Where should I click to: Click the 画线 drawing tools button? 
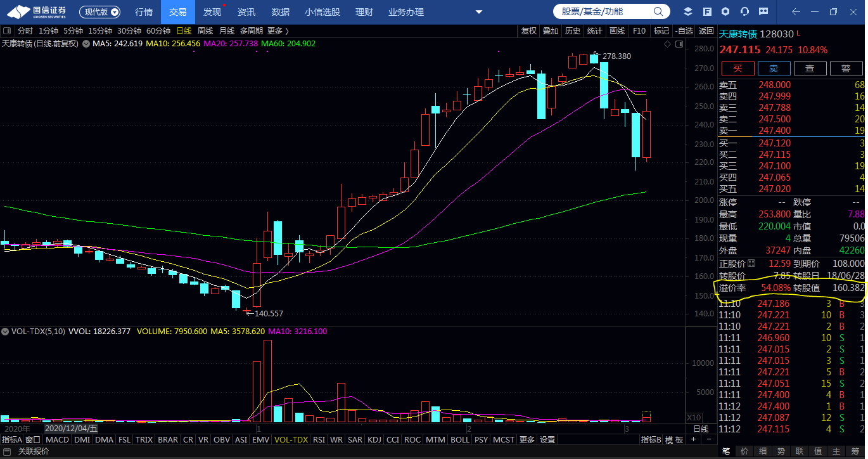617,31
